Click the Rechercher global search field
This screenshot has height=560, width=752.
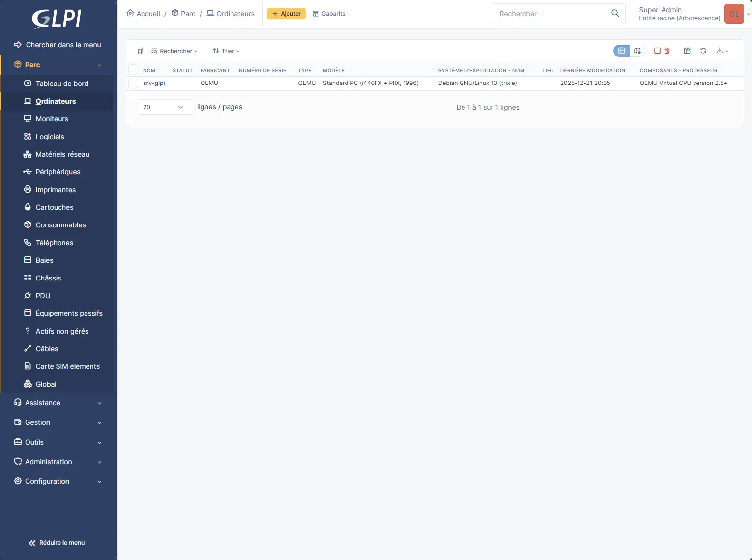(x=550, y=14)
